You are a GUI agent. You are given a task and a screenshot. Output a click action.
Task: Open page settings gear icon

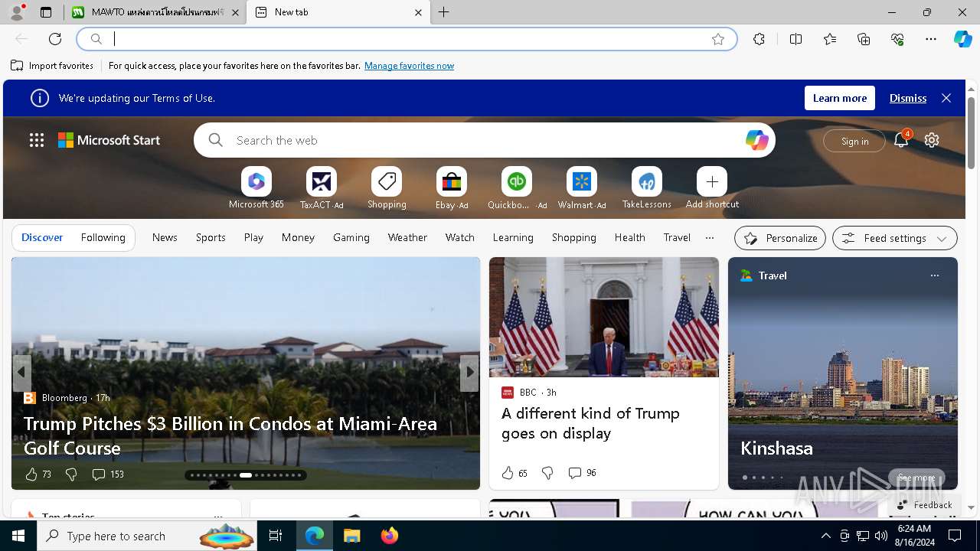932,140
